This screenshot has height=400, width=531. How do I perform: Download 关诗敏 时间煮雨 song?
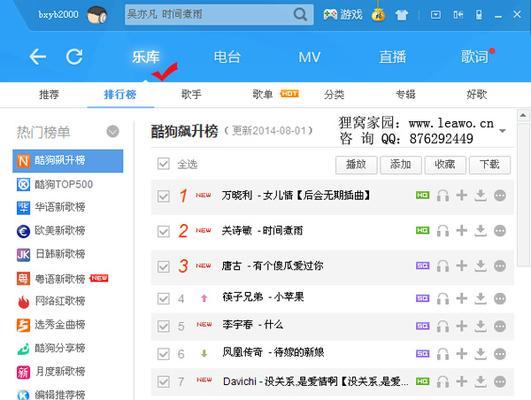point(480,231)
